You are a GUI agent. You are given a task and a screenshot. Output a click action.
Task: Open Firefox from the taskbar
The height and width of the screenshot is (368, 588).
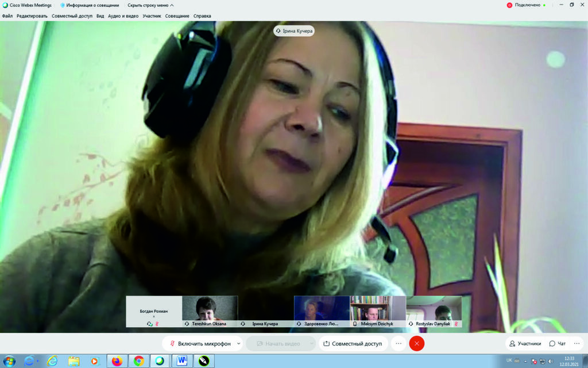[117, 361]
